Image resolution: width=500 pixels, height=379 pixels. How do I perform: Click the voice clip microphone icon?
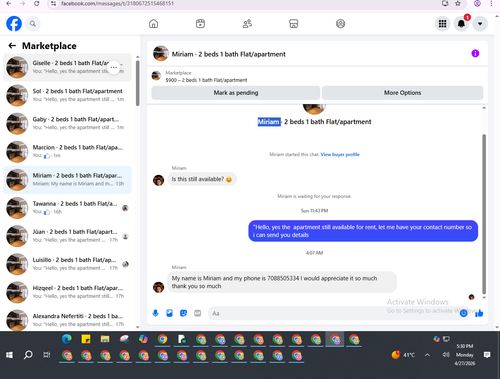point(155,313)
